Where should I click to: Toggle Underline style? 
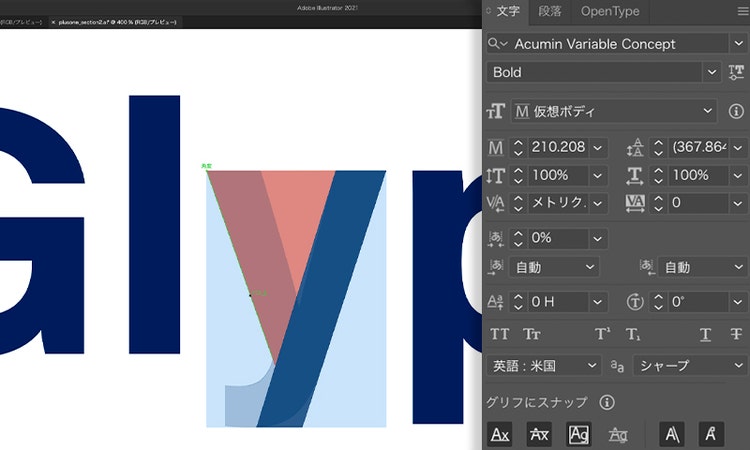pyautogui.click(x=705, y=334)
